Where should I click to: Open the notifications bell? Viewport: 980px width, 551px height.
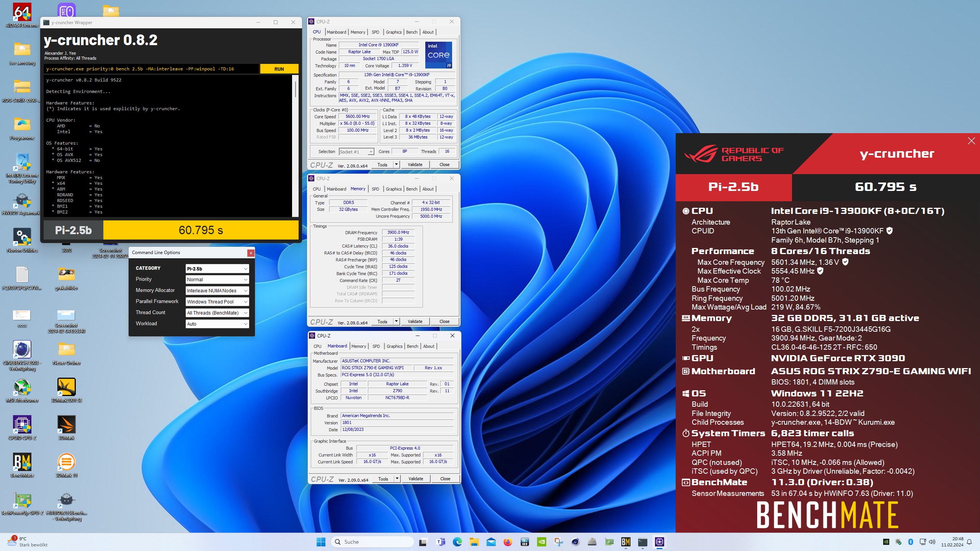969,542
